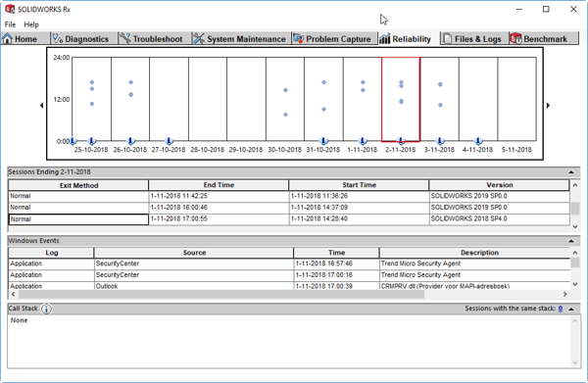Open the File menu
Screen dimensions: 588x383
point(10,24)
